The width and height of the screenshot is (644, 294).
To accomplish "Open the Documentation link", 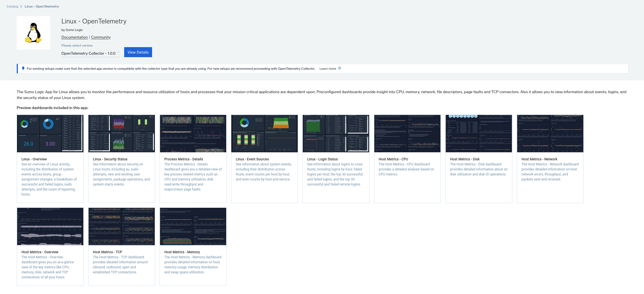I will (x=74, y=37).
